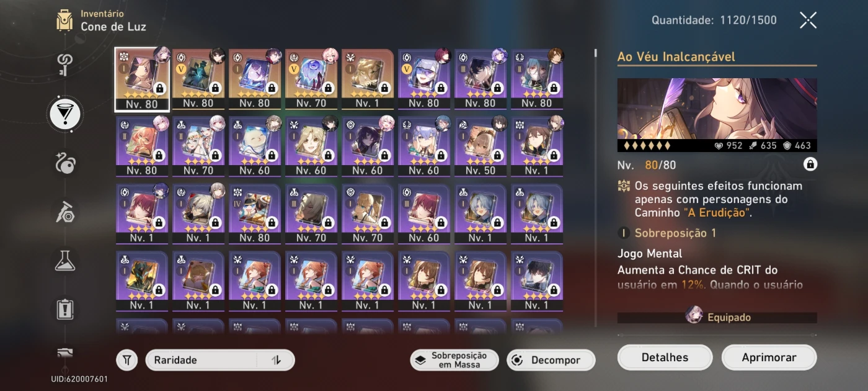
Task: Open the relics category icon in sidebar
Action: 65,164
